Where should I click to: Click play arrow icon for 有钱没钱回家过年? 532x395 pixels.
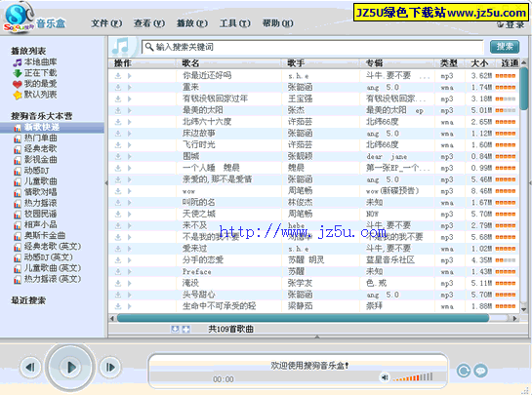coord(129,99)
